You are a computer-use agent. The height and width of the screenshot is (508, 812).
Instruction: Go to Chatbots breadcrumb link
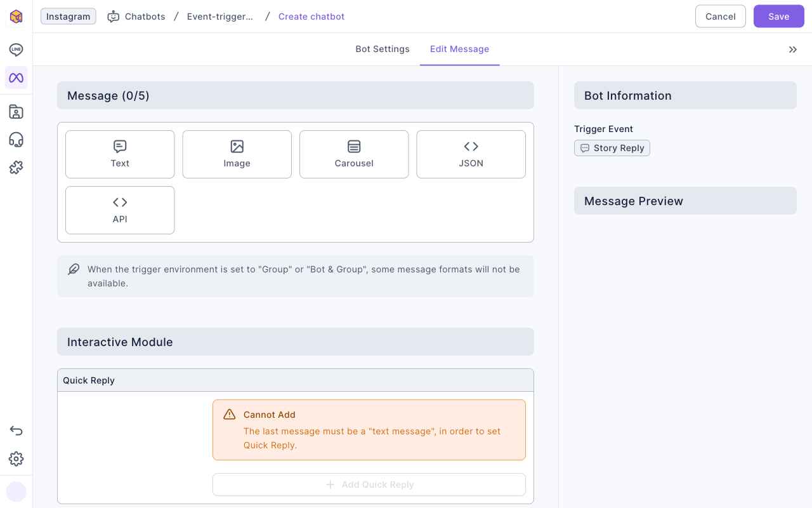[x=145, y=17]
